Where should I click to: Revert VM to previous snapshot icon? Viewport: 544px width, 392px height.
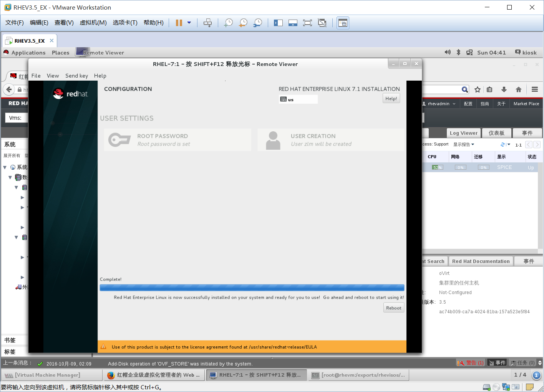click(x=243, y=23)
